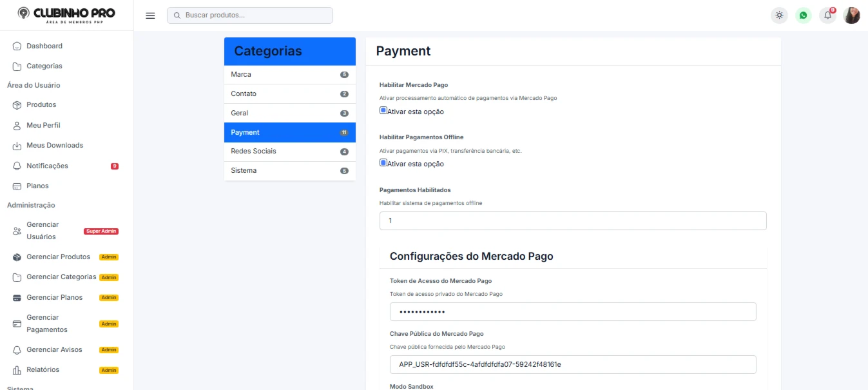Open Relatórios admin page

coord(43,369)
